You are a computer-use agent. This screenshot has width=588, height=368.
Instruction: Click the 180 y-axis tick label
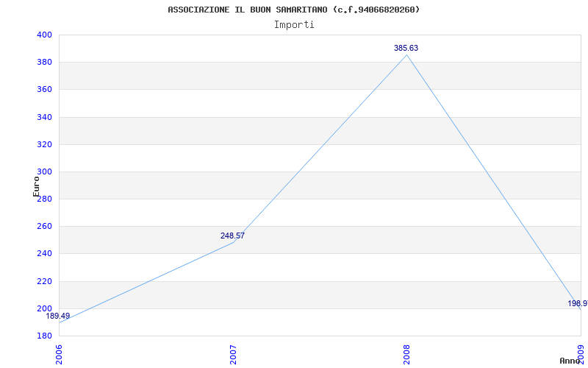pos(44,336)
